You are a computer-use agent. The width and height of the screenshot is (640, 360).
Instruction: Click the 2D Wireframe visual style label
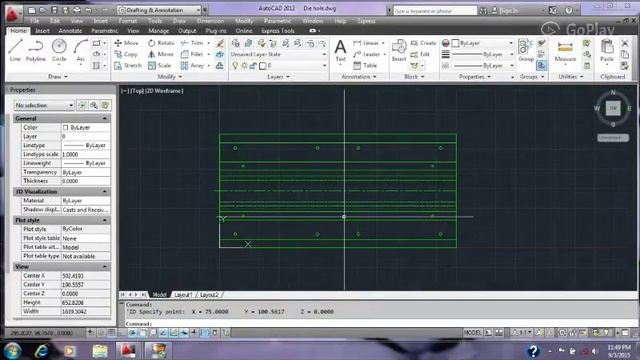point(164,91)
